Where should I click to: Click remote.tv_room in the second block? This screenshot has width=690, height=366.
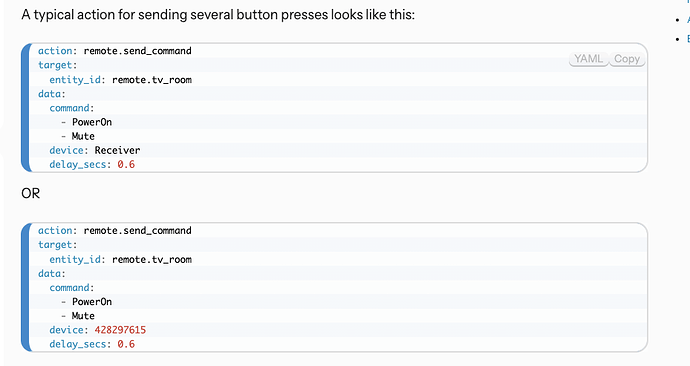[x=152, y=260]
